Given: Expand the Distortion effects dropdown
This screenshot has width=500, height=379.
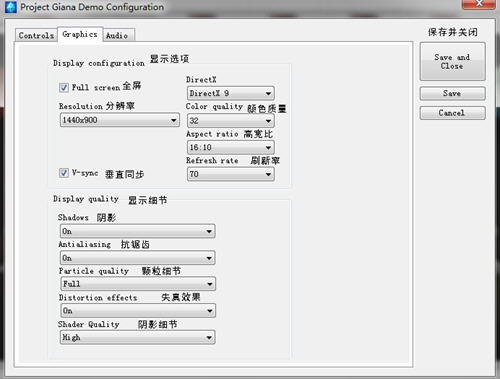Looking at the screenshot, I should (138, 311).
